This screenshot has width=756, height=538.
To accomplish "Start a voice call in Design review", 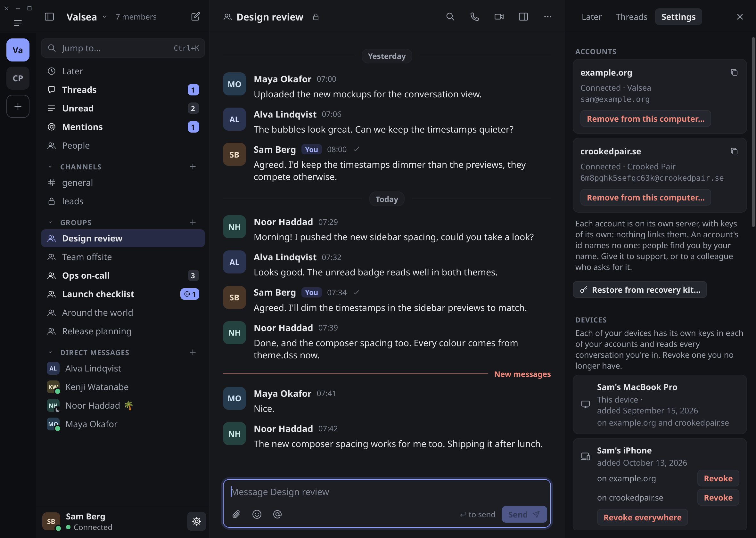I will 474,17.
